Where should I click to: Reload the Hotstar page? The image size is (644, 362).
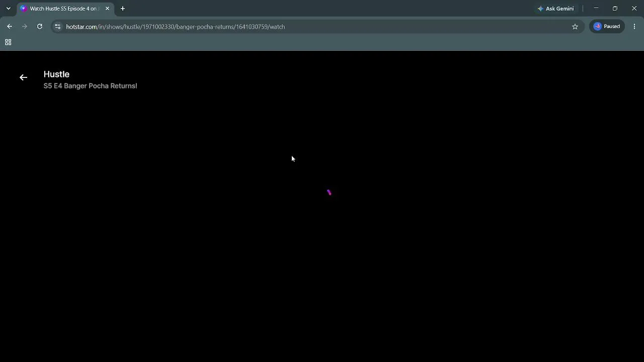pyautogui.click(x=40, y=27)
